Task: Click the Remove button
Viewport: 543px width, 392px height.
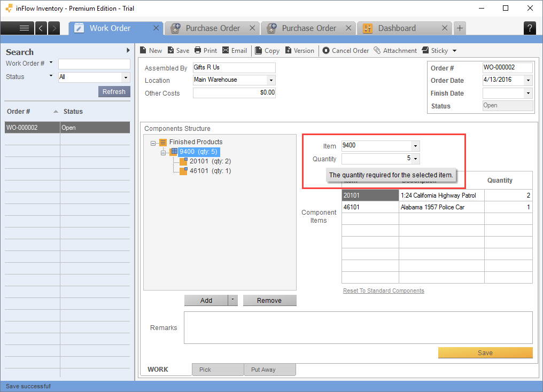Action: 269,300
